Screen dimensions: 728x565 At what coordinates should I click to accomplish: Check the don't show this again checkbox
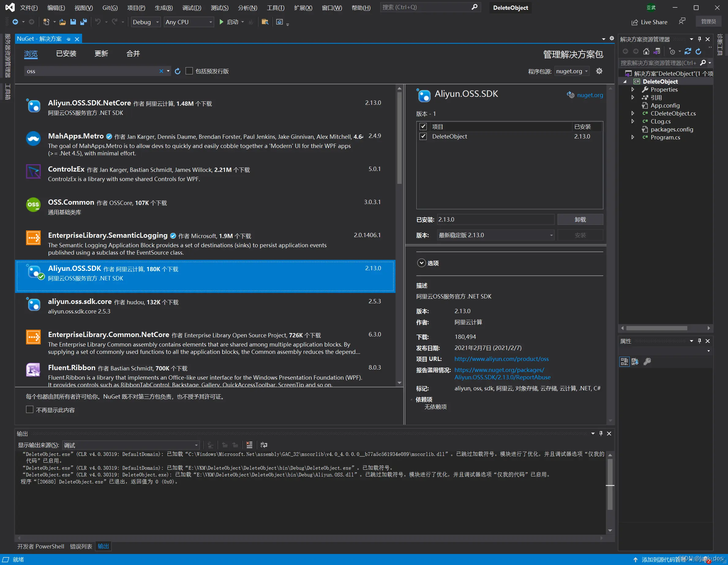pos(30,410)
